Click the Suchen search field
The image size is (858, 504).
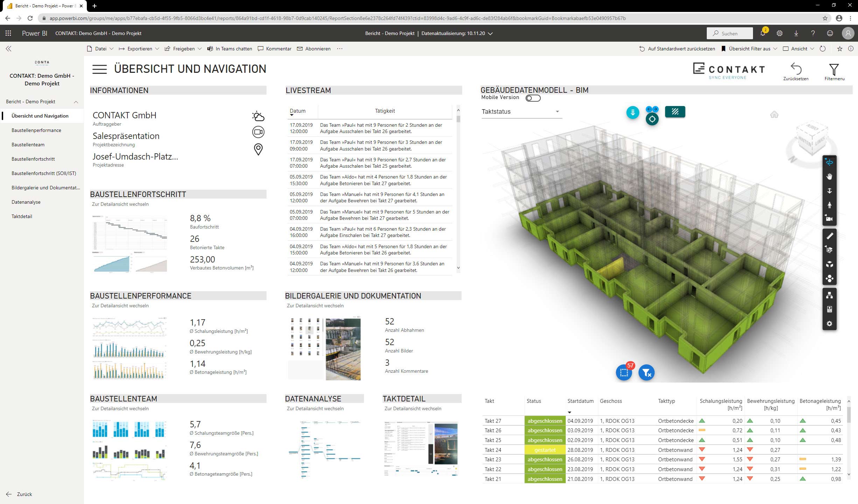(730, 33)
